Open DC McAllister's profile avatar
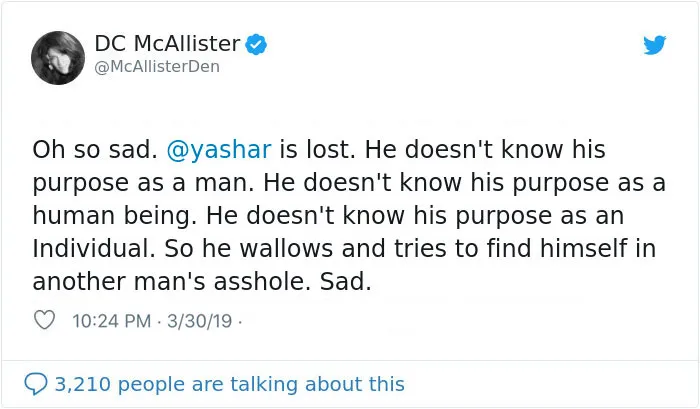The image size is (700, 409). click(x=58, y=58)
